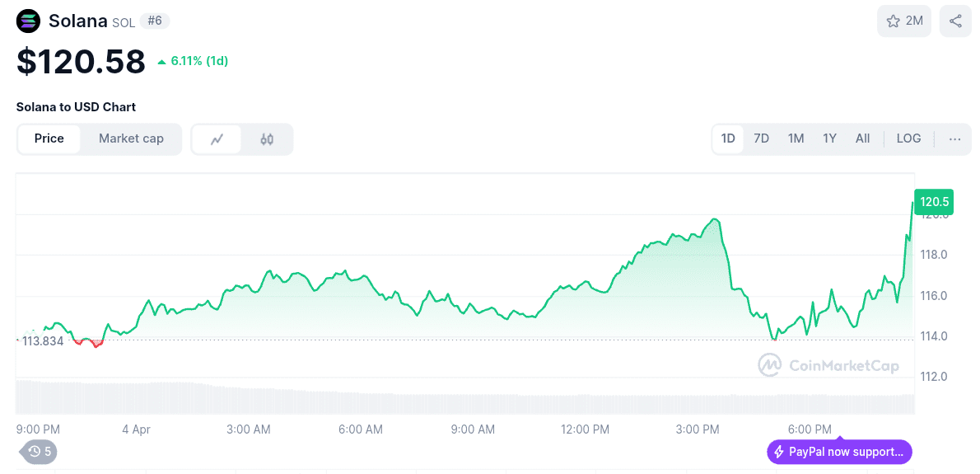
Task: Click the 6:00 PM axis label
Action: tap(810, 429)
